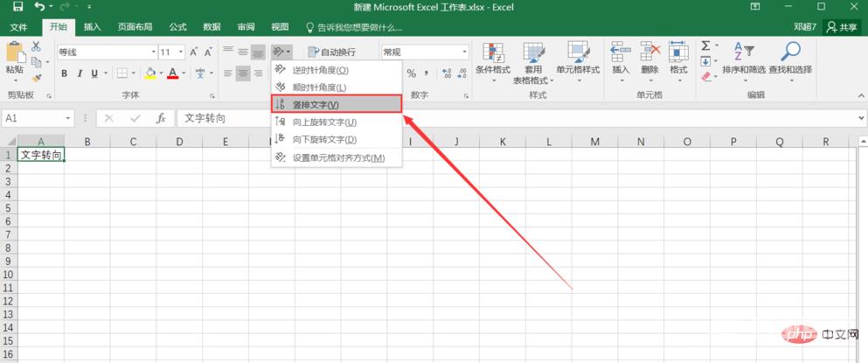The height and width of the screenshot is (363, 868).
Task: Expand the Name Box dropdown arrow
Action: (x=69, y=118)
